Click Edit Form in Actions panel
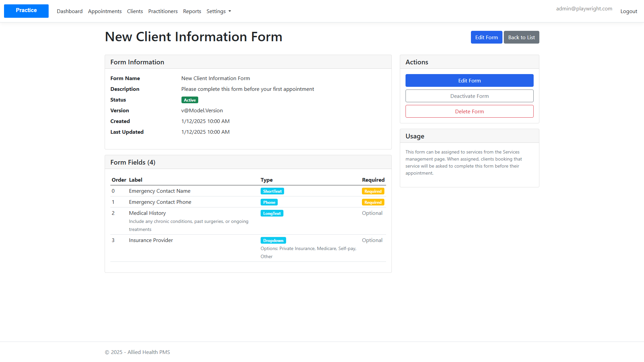 click(x=469, y=80)
